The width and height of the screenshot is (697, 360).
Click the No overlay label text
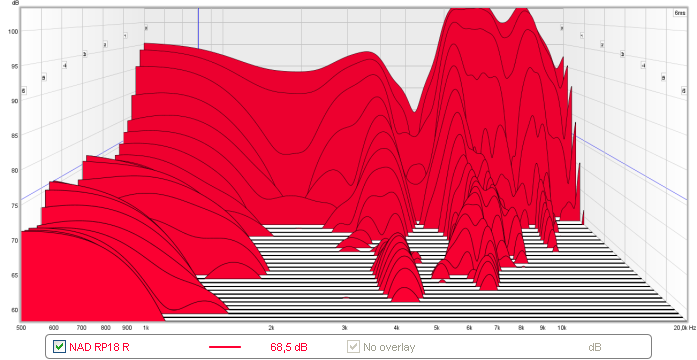point(389,347)
